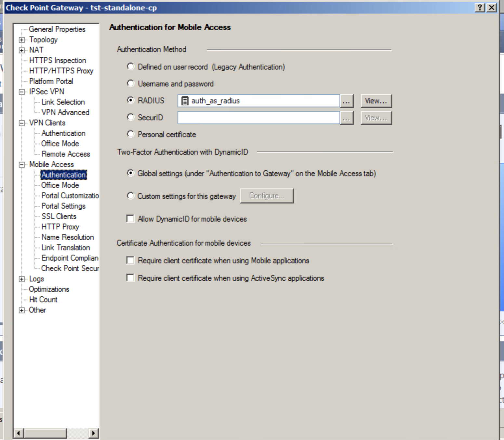Image resolution: width=504 pixels, height=440 pixels.
Task: Select Global settings radio button for DynamicID
Action: 130,173
